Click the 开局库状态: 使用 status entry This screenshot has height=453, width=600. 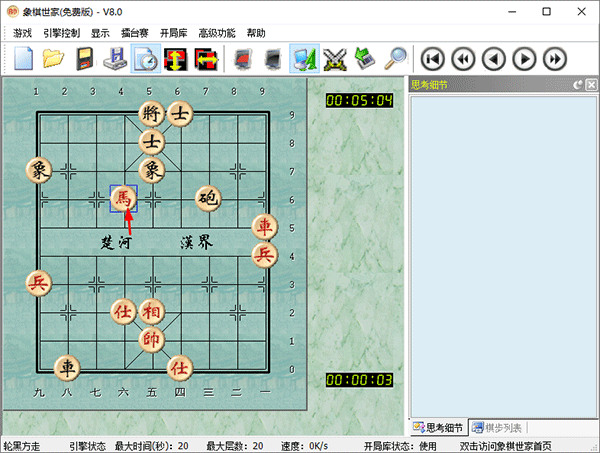400,446
